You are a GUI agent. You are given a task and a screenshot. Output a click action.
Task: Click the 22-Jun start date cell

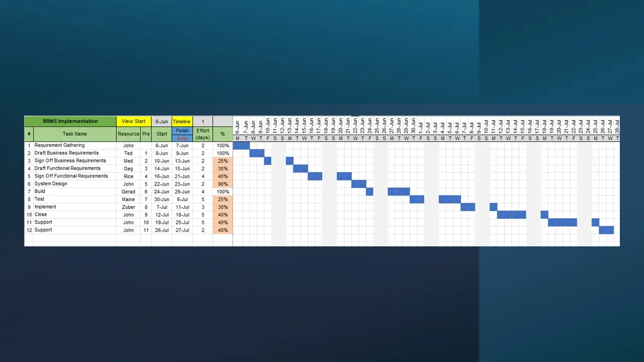[x=162, y=184]
